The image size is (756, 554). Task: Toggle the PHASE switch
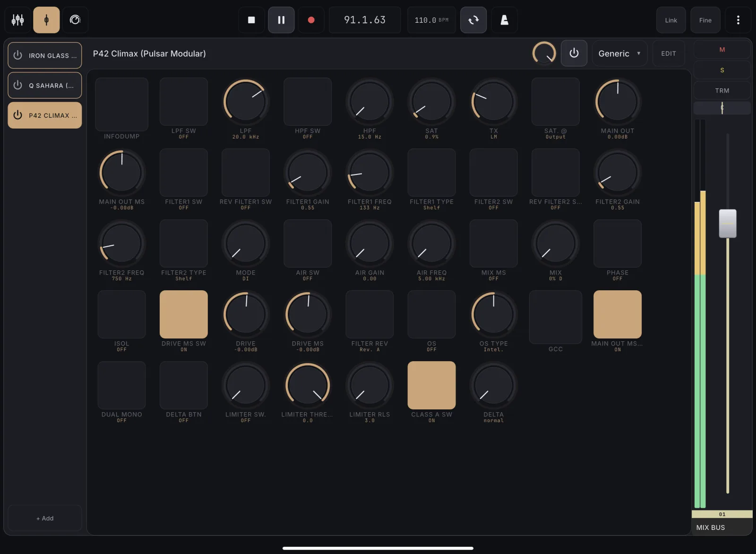tap(618, 243)
